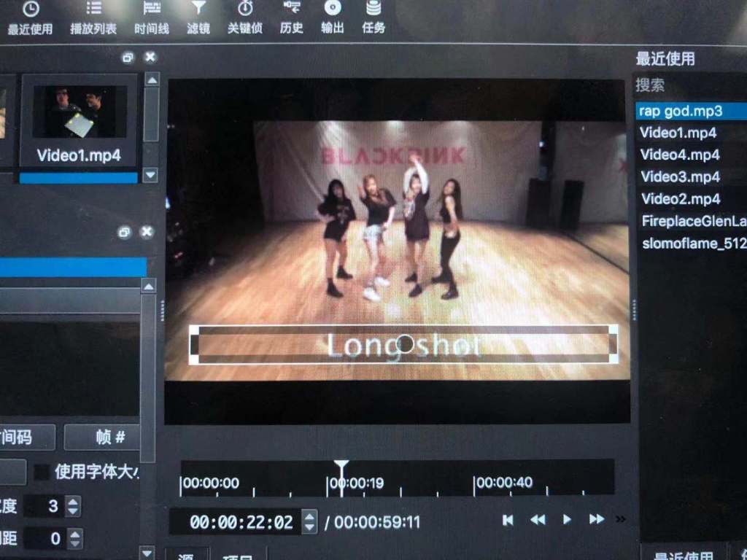The height and width of the screenshot is (560, 747).
Task: Enable the 使用字体大小 checkbox
Action: coord(43,472)
